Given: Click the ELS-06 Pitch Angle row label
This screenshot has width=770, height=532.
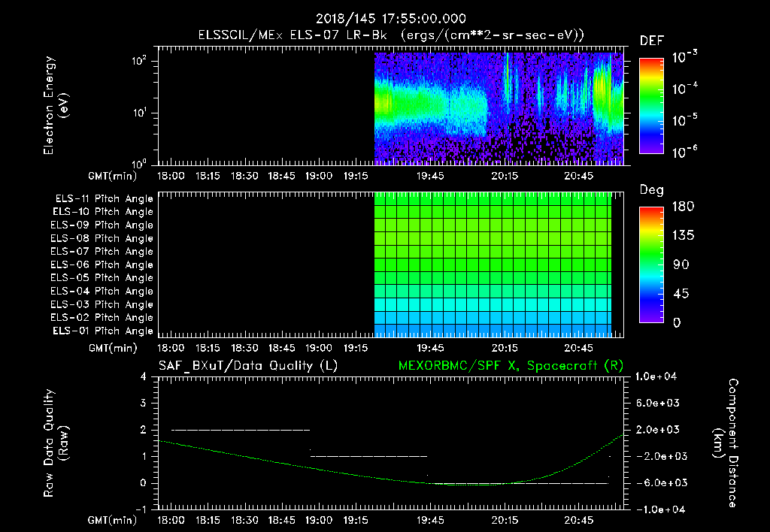Looking at the screenshot, I should 102,265.
